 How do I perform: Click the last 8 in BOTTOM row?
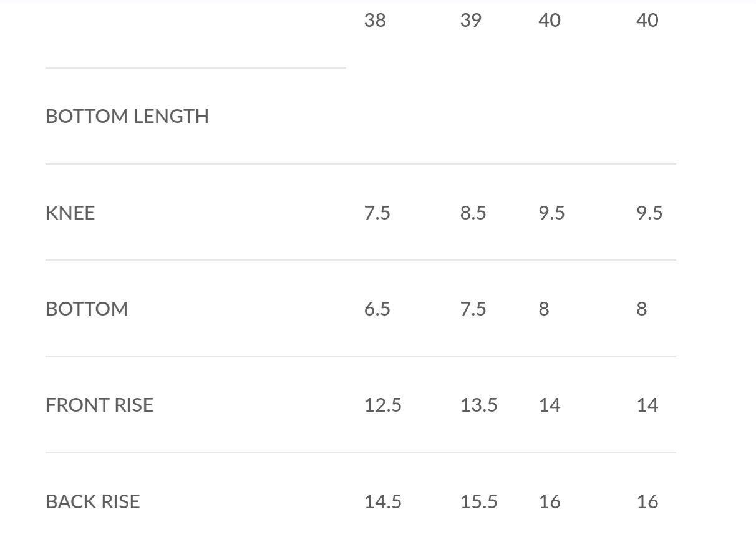tap(642, 309)
